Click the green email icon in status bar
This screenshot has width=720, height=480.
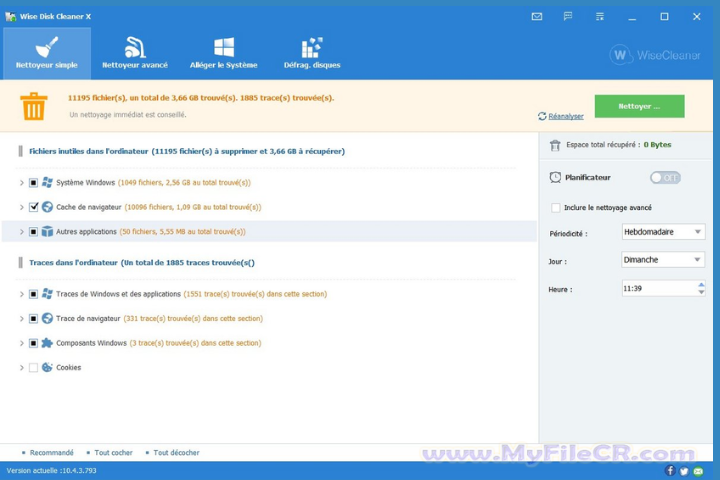tap(698, 471)
